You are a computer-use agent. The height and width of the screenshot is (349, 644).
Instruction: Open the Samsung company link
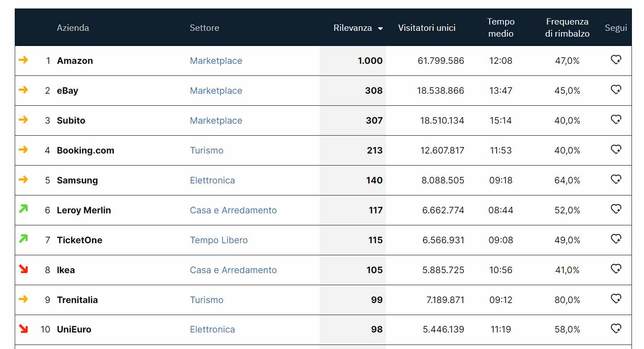click(77, 180)
